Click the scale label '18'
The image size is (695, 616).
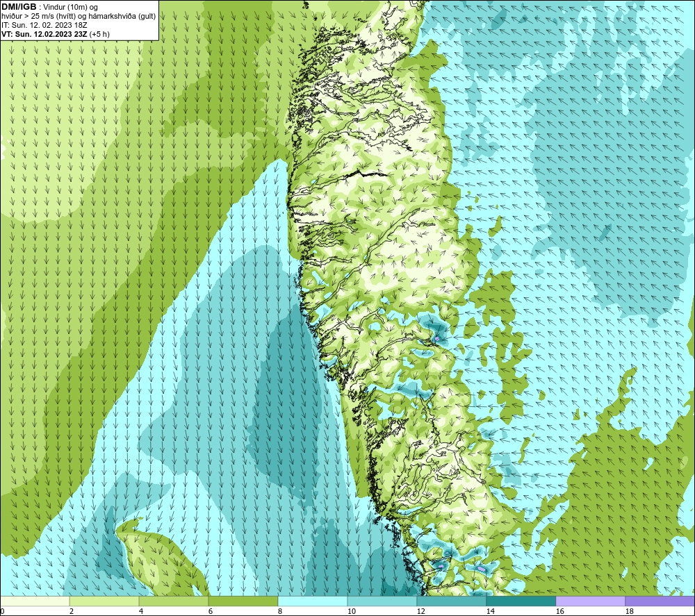click(629, 611)
